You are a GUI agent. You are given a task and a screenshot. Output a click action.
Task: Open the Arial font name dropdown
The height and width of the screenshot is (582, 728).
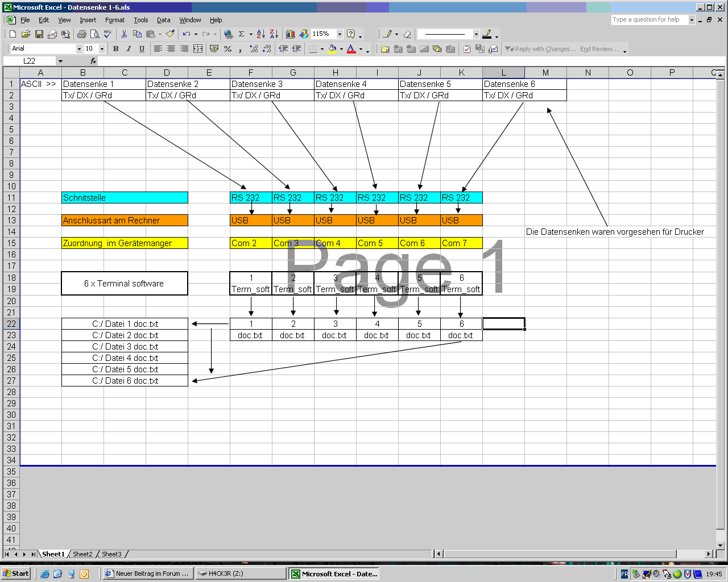pos(79,49)
